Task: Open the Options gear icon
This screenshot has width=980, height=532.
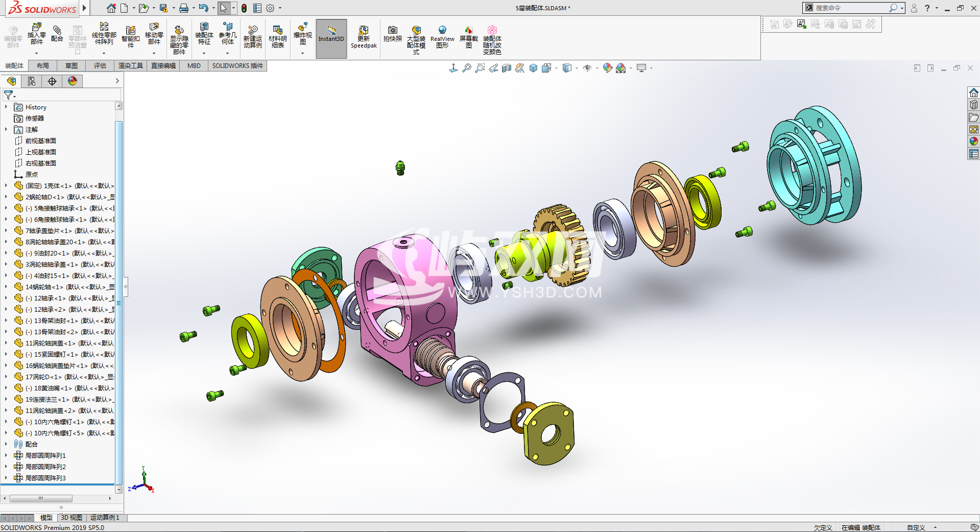Action: pyautogui.click(x=270, y=8)
